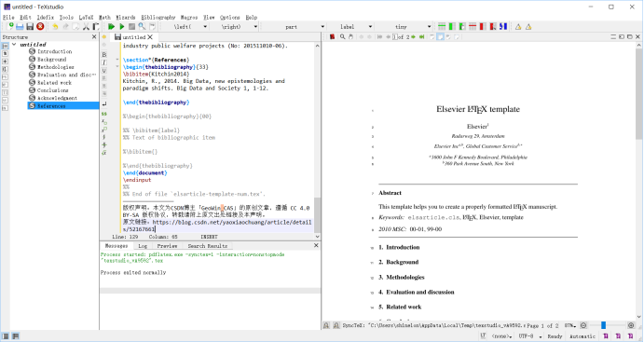Image resolution: width=644 pixels, height=342 pixels.
Task: Insert subscript using the x-subscript icon
Action: click(x=104, y=121)
